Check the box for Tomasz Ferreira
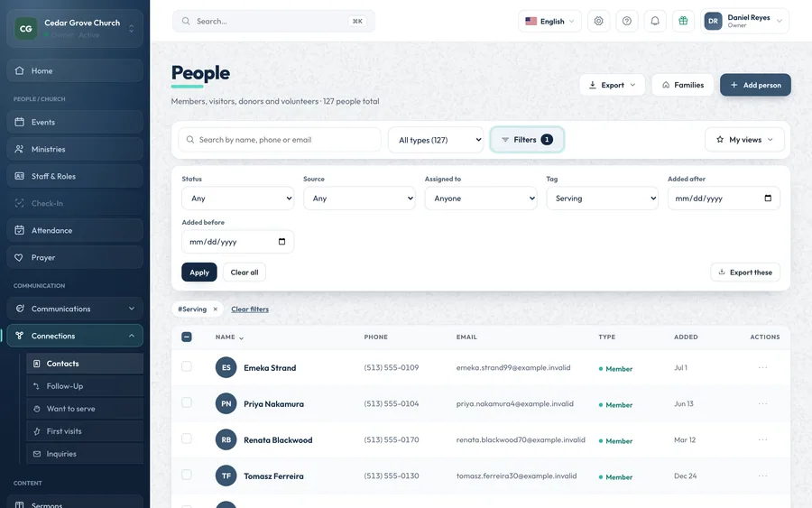The image size is (812, 508). 187,475
